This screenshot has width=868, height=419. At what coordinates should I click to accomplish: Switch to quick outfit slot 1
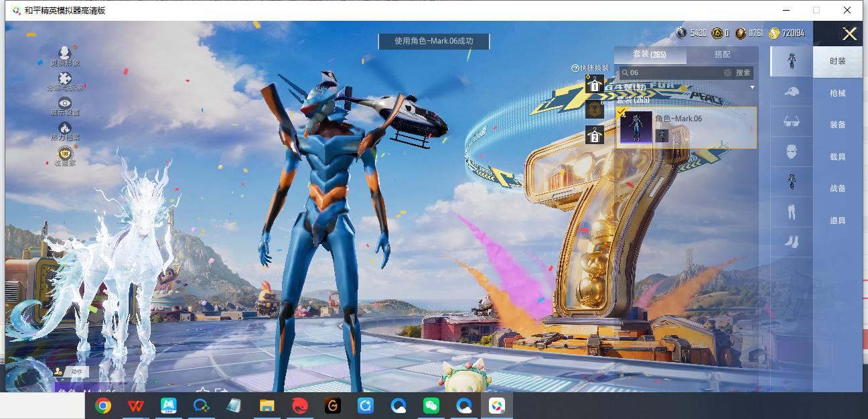tap(594, 84)
